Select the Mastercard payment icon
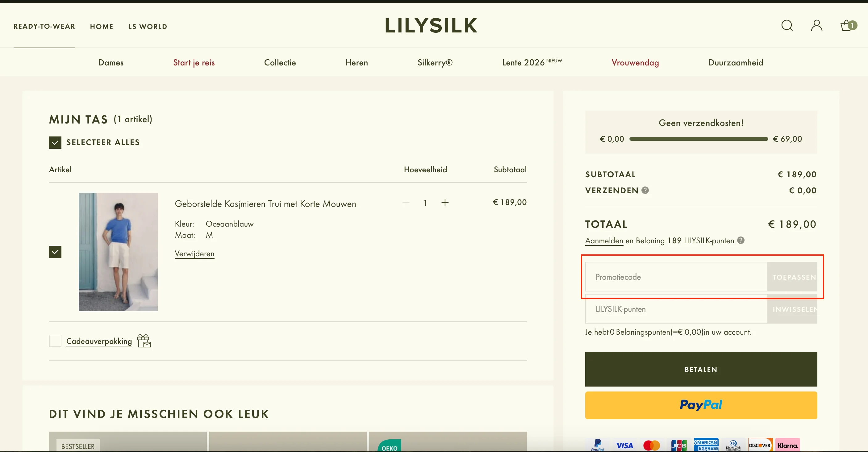 coord(651,445)
